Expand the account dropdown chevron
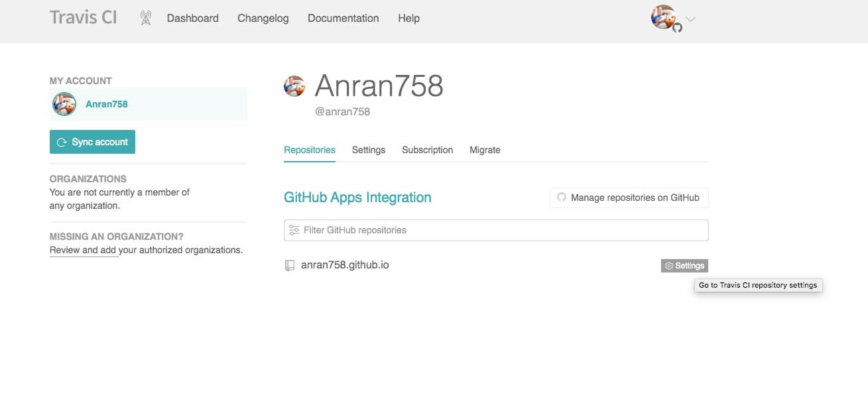The width and height of the screenshot is (868, 401). 690,19
